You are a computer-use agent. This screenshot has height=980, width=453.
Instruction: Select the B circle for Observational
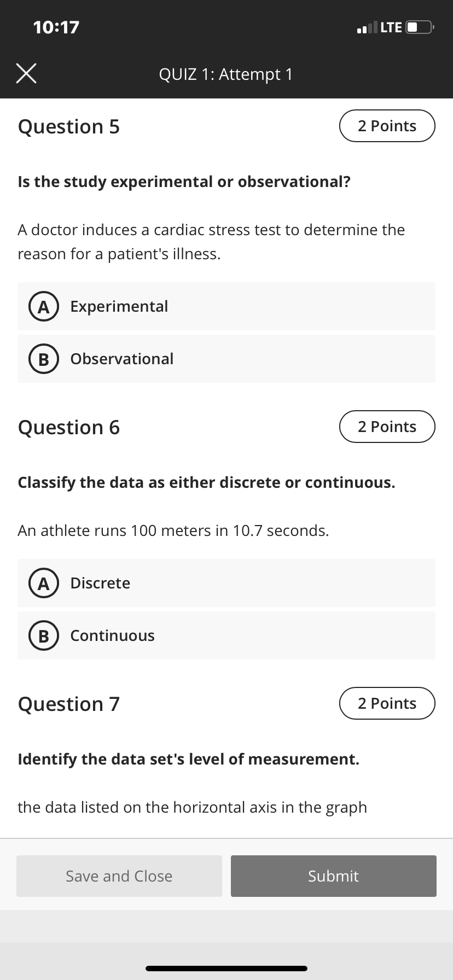[x=44, y=359]
